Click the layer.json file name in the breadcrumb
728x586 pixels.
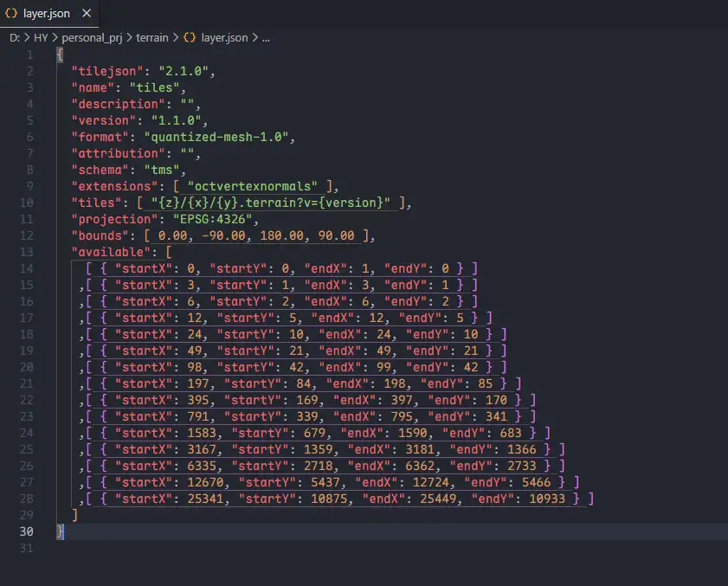click(224, 38)
